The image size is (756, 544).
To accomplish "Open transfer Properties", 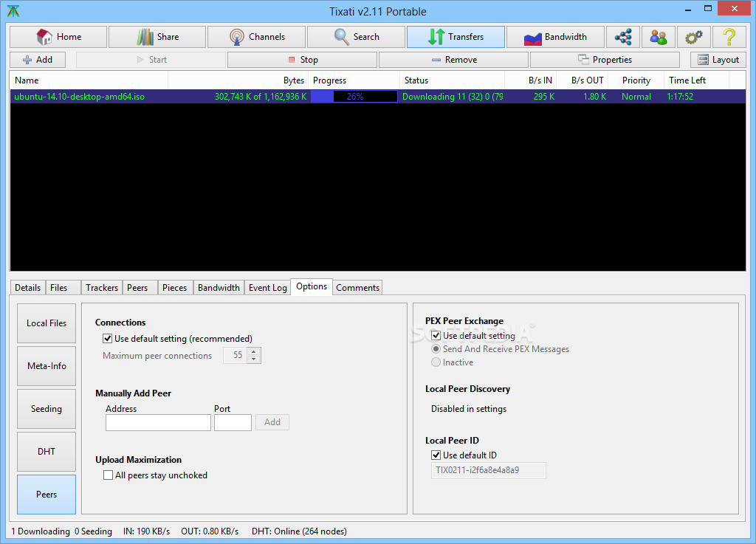I will click(x=605, y=60).
